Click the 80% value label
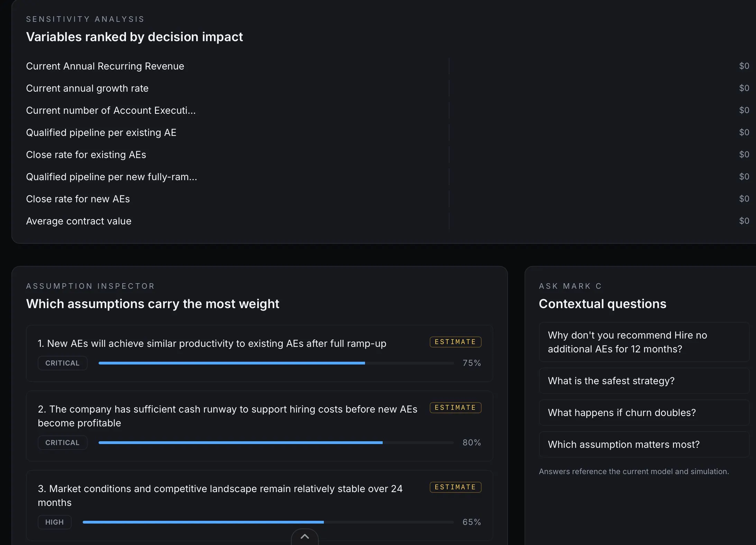 [472, 443]
